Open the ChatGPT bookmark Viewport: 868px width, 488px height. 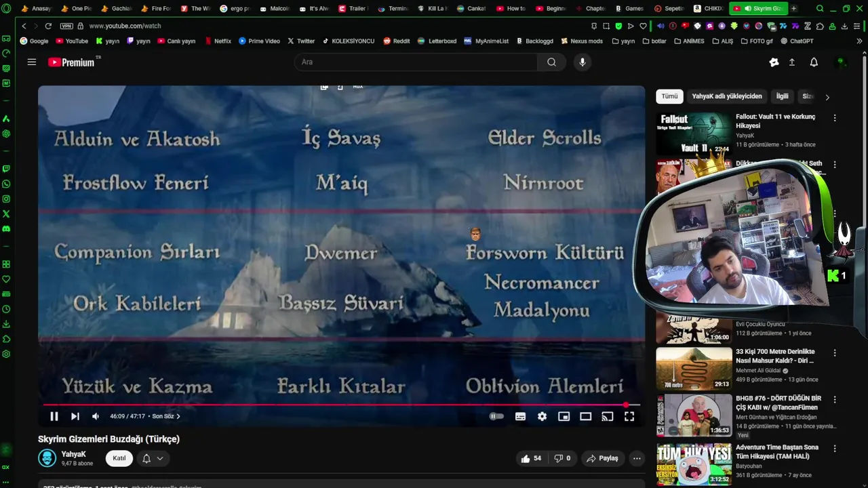797,41
